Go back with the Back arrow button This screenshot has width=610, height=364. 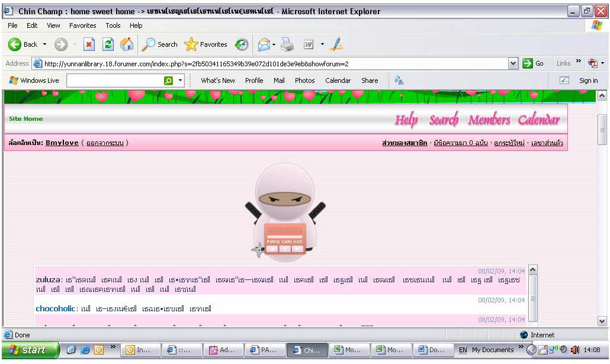point(23,44)
